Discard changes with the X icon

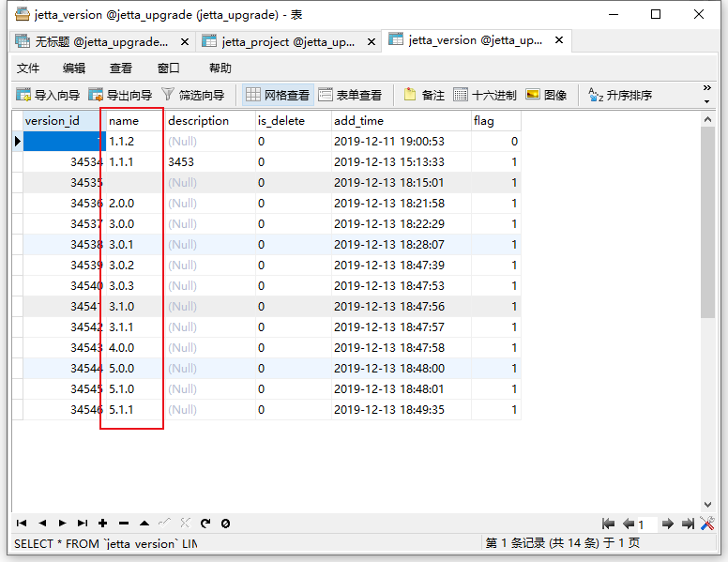coord(185,524)
